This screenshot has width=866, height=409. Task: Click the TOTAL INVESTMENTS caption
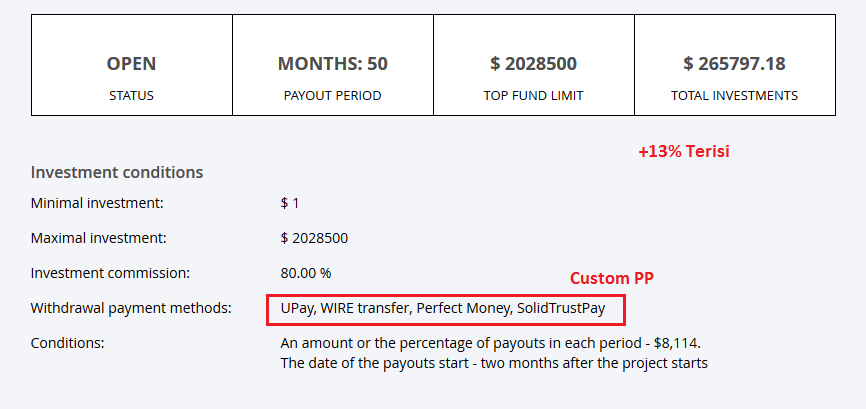click(x=734, y=96)
